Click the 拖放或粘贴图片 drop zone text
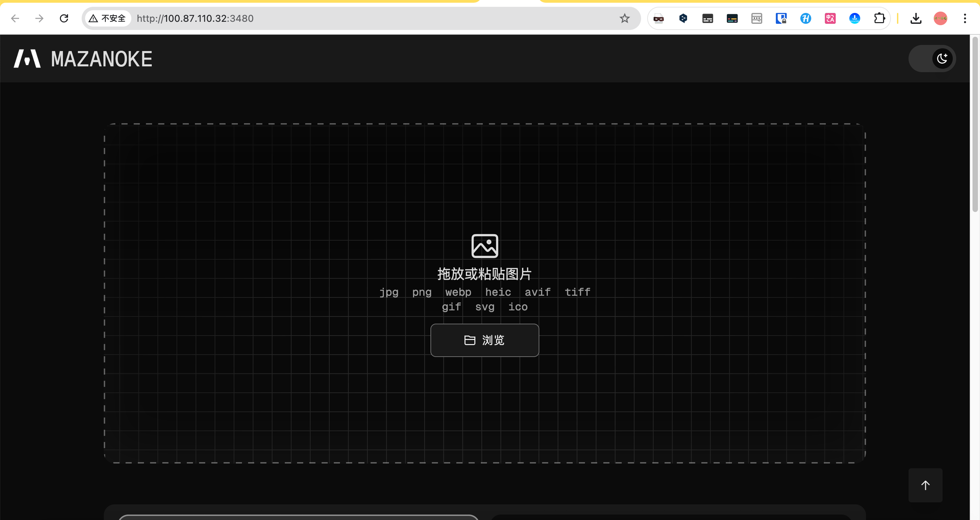The image size is (980, 520). (x=484, y=274)
